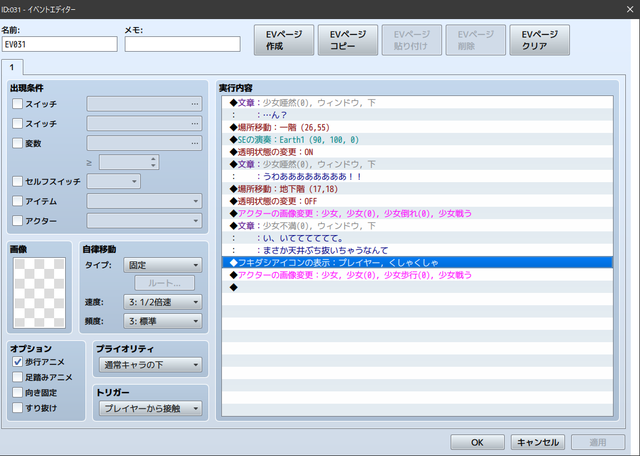The width and height of the screenshot is (640, 456).
Task: Select the empty last command line
Action: [x=417, y=287]
